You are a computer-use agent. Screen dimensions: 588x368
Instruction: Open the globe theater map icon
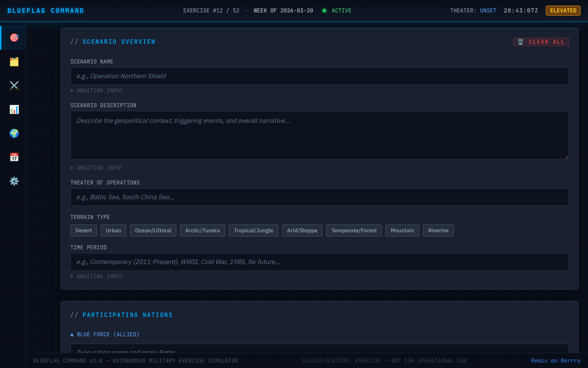click(14, 133)
